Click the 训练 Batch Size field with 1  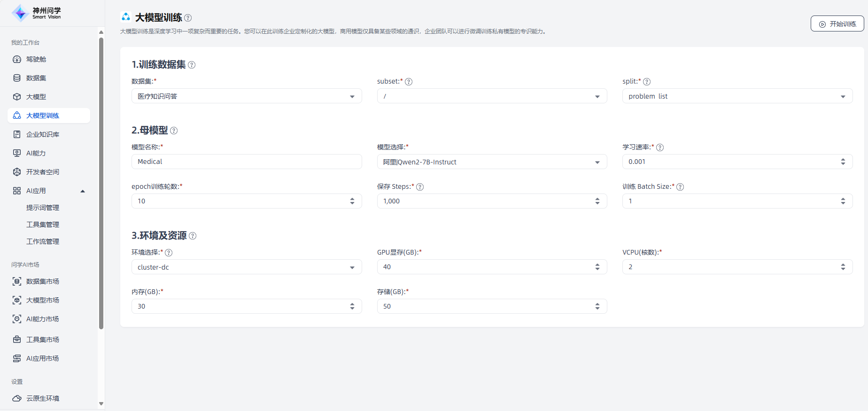(x=737, y=201)
